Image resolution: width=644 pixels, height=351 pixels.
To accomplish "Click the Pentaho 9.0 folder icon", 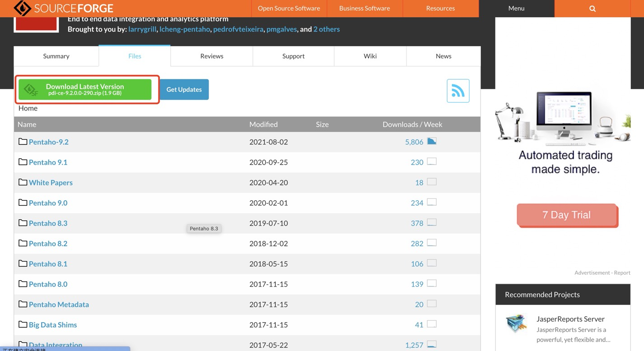I will coord(23,203).
